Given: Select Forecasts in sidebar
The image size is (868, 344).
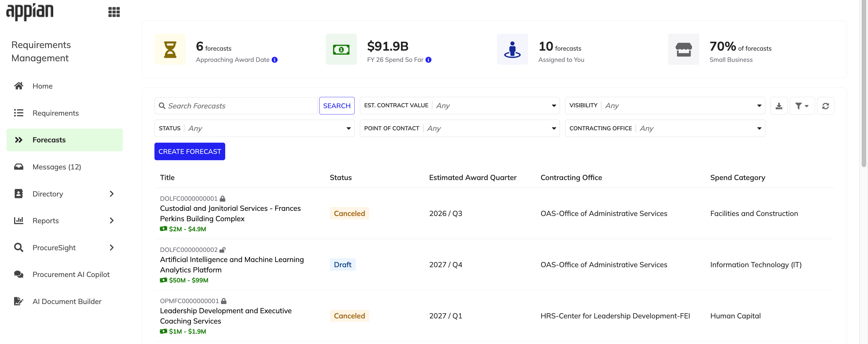Looking at the screenshot, I should point(65,140).
